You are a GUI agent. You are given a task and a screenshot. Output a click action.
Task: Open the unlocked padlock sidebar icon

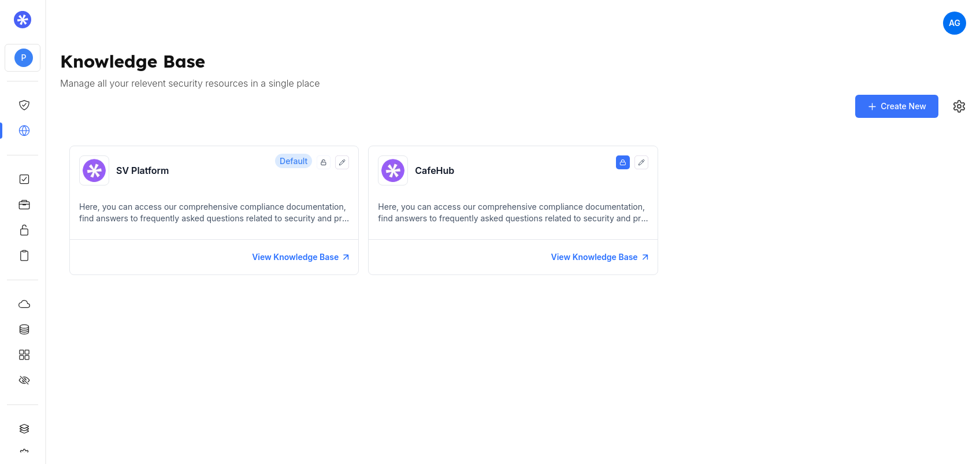24,230
